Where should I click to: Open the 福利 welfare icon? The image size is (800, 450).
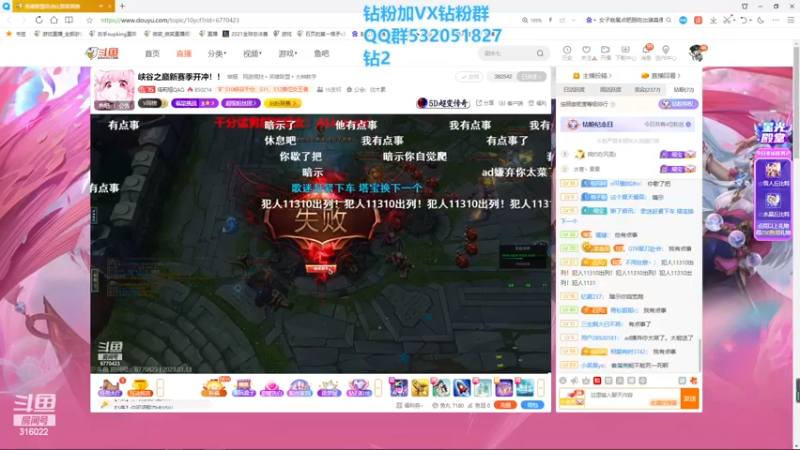tap(538, 103)
